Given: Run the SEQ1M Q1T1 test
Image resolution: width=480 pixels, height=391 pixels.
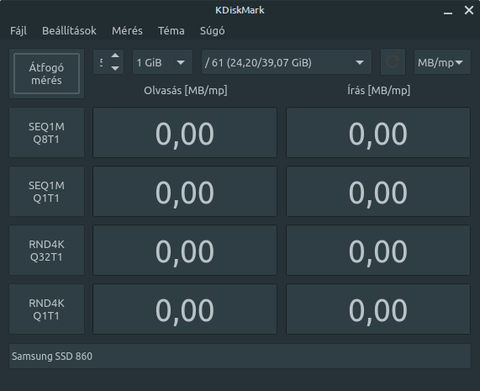Looking at the screenshot, I should point(46,192).
